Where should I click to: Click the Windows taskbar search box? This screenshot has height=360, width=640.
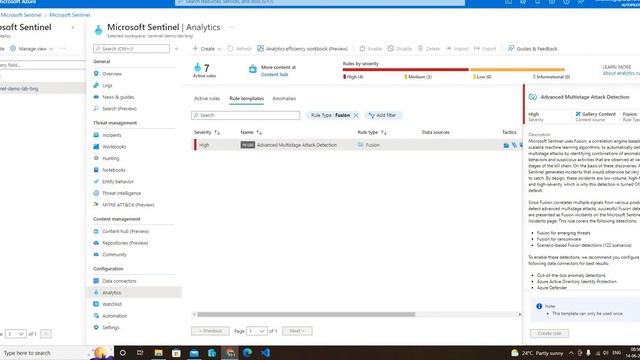click(x=44, y=353)
